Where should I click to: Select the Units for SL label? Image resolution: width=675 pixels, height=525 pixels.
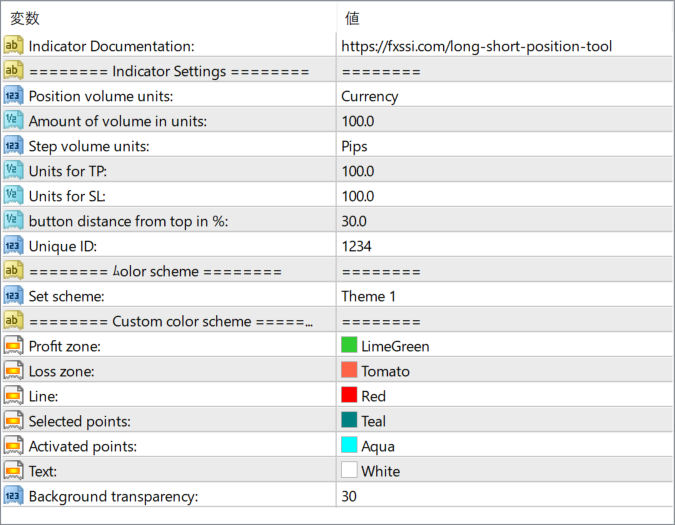tap(67, 196)
